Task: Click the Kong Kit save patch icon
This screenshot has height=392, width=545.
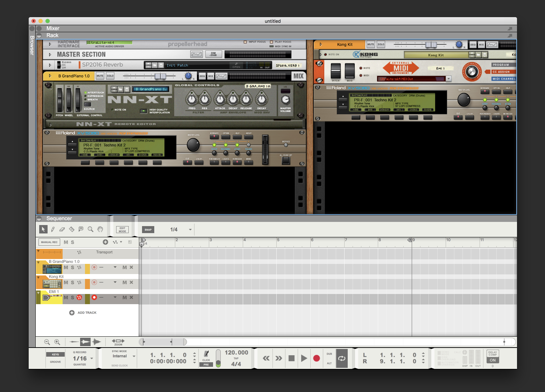Action: point(484,55)
